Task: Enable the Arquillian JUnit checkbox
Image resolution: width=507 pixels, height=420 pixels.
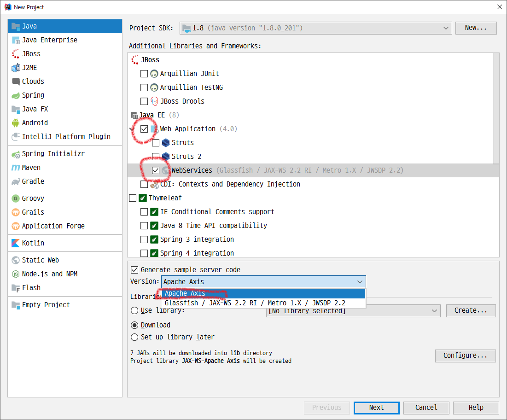Action: [x=144, y=74]
